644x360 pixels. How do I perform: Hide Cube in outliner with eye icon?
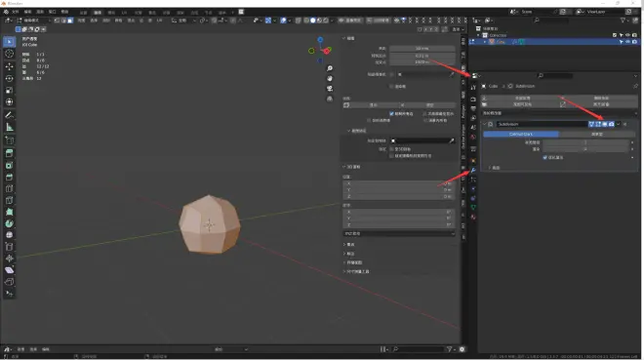[x=628, y=42]
